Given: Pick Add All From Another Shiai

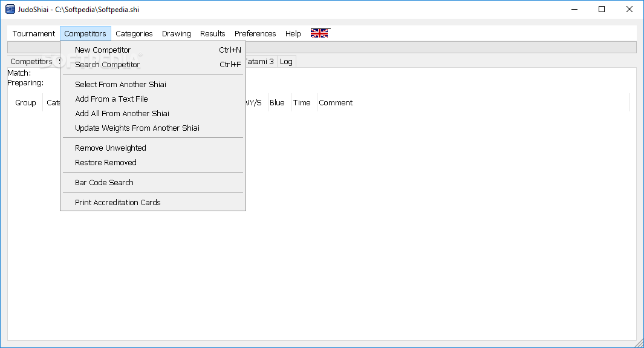Looking at the screenshot, I should tap(153, 113).
